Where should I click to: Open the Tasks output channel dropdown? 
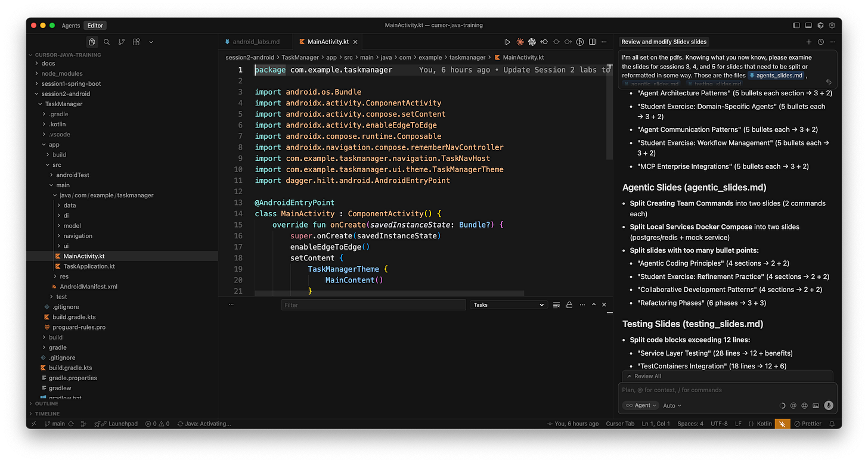pos(508,304)
